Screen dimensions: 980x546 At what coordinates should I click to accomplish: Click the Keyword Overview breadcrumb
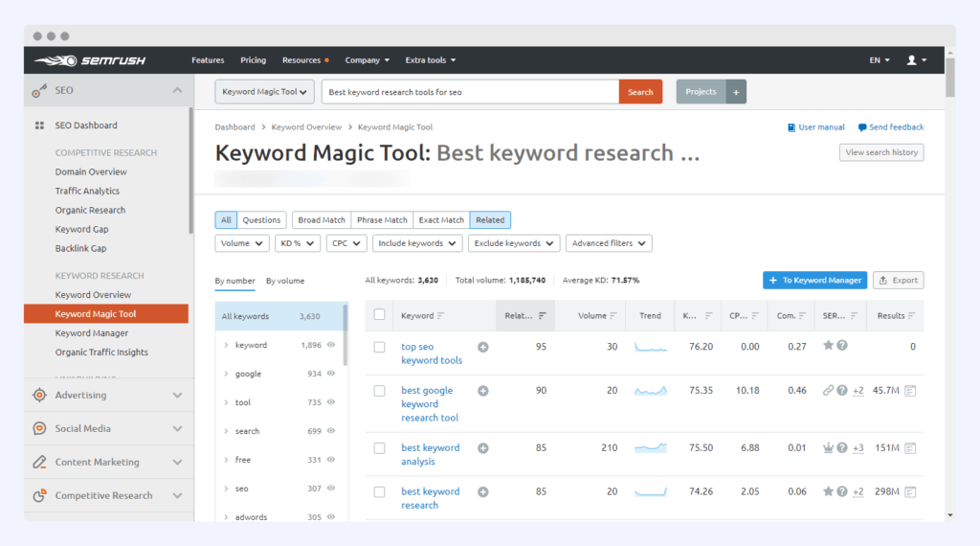click(306, 127)
